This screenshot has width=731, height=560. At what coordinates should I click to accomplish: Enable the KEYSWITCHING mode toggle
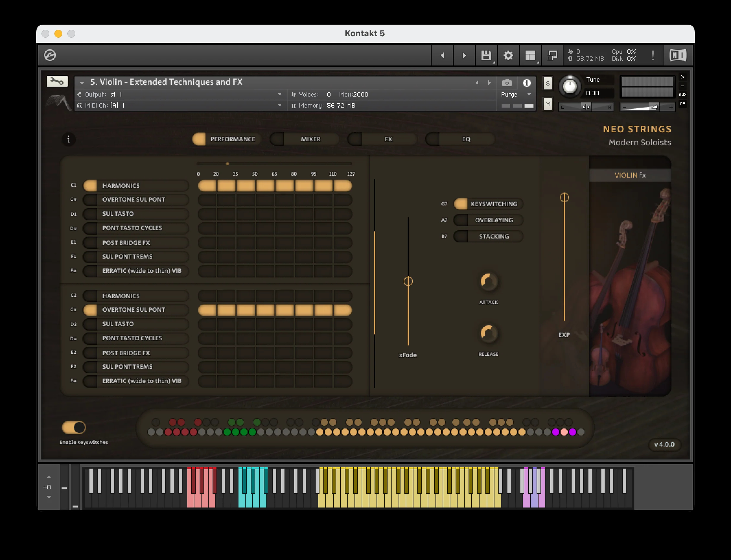(x=488, y=204)
